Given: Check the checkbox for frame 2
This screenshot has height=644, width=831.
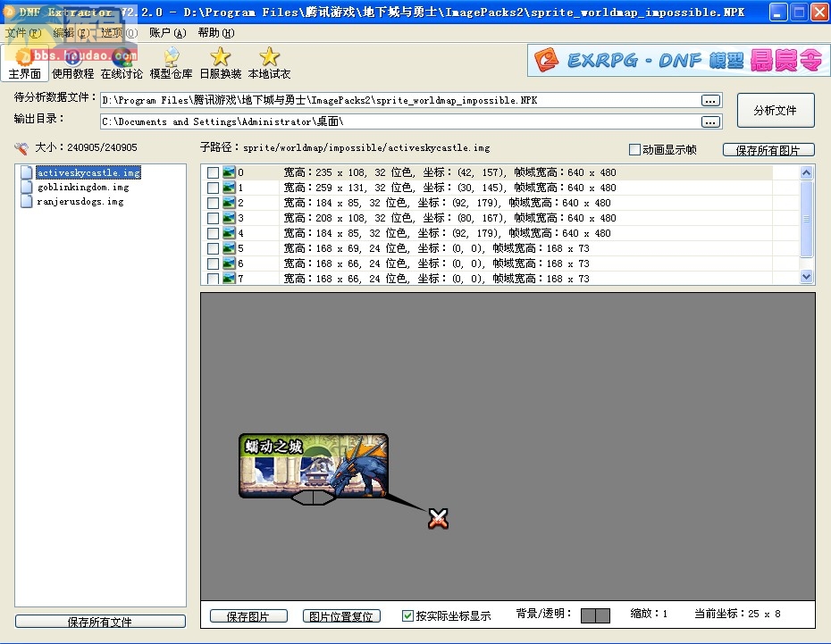Looking at the screenshot, I should tap(213, 203).
